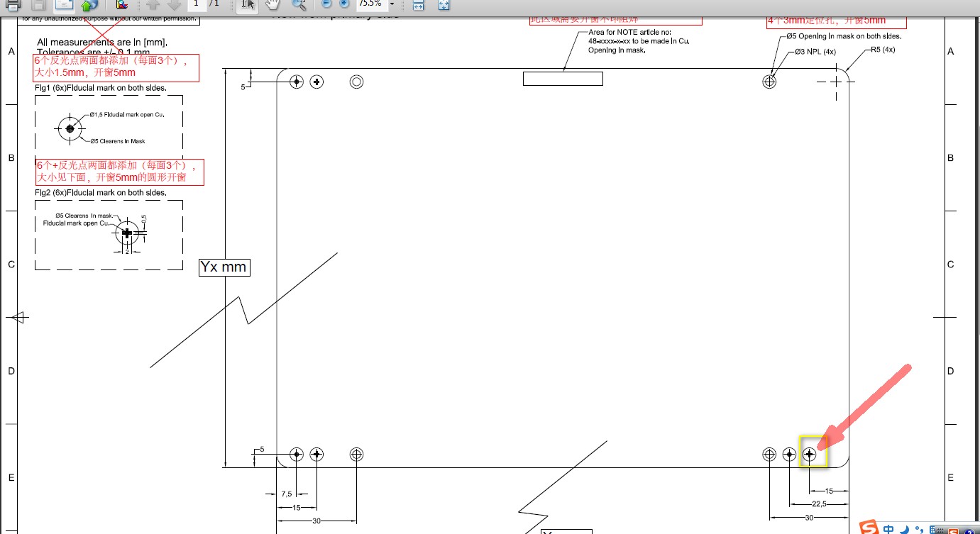Click 'All measurements are in [mm]' text
Image resolution: width=980 pixels, height=534 pixels.
pyautogui.click(x=102, y=43)
